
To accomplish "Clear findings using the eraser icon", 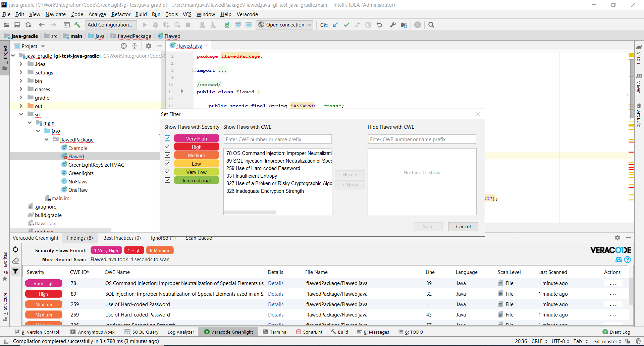I will point(15,261).
